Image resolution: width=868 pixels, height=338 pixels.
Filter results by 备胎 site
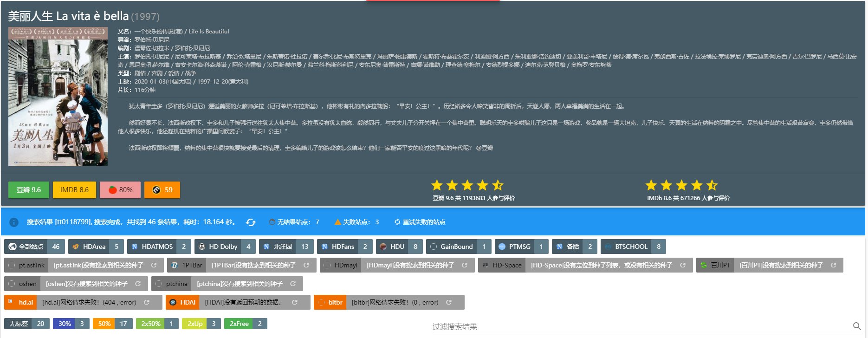pos(575,247)
